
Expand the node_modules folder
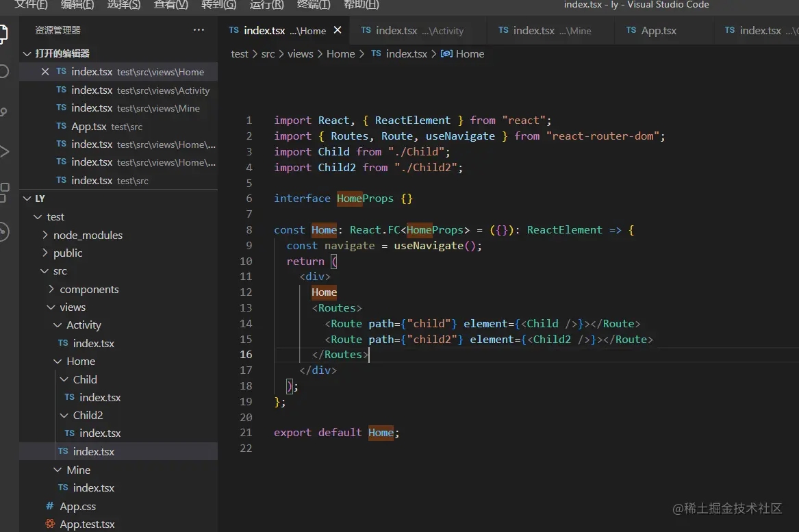tap(88, 235)
